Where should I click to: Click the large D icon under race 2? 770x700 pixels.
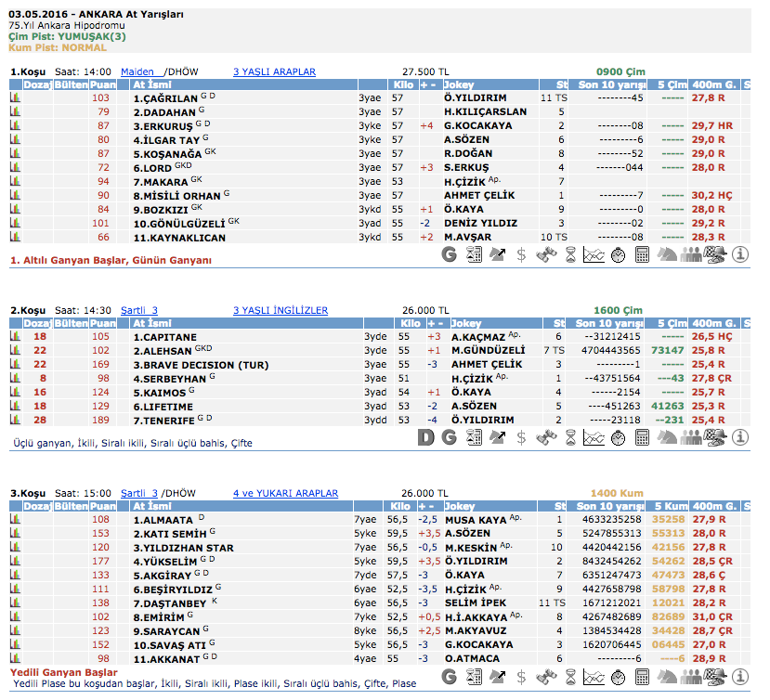(x=425, y=437)
